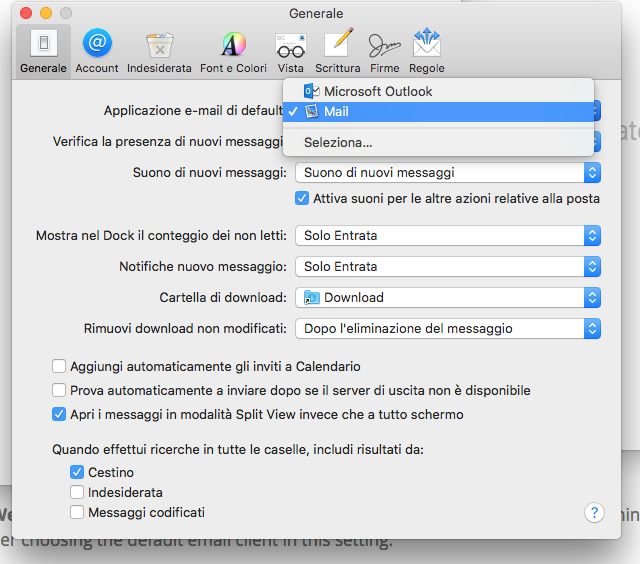Select Mail in the default app menu
Image resolution: width=640 pixels, height=564 pixels.
(438, 111)
